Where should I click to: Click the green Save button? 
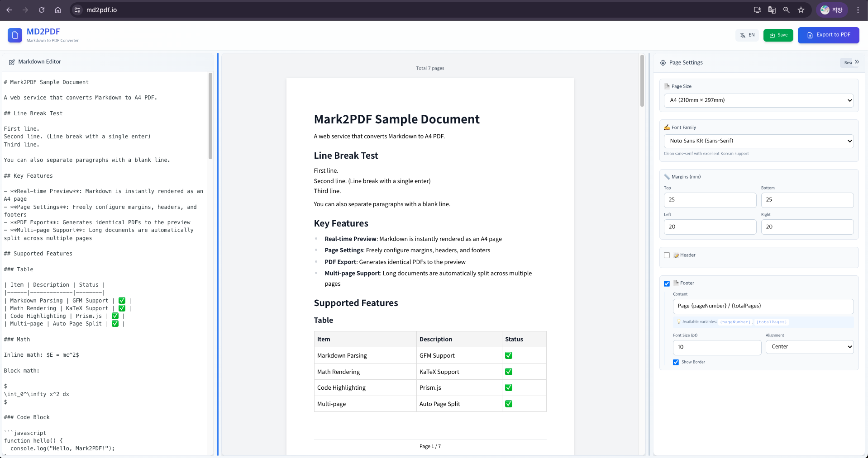(x=778, y=35)
